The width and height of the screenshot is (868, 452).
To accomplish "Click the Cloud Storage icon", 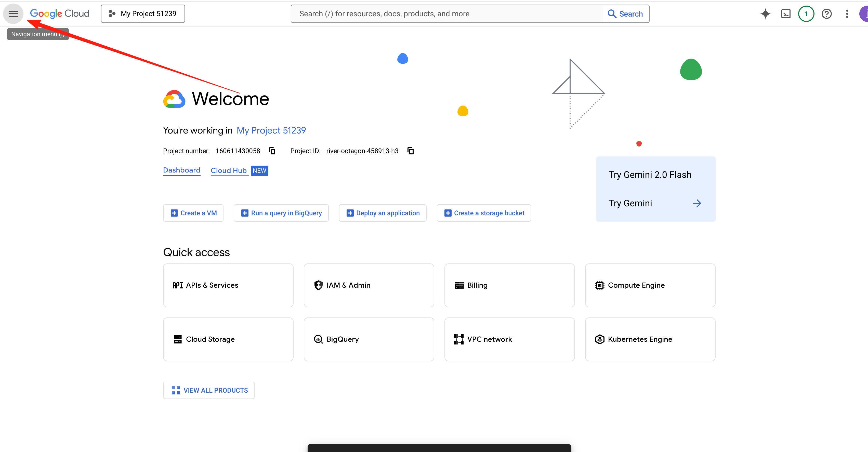I will (178, 339).
